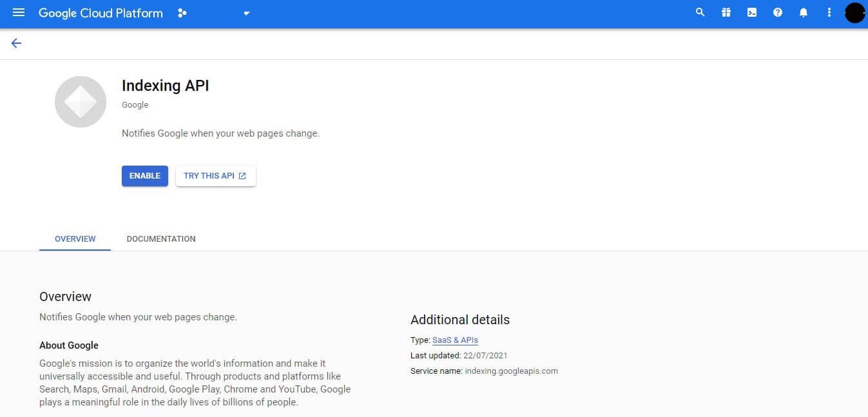Click the Overview section heading
Viewport: 868px width, 417px height.
pos(65,296)
